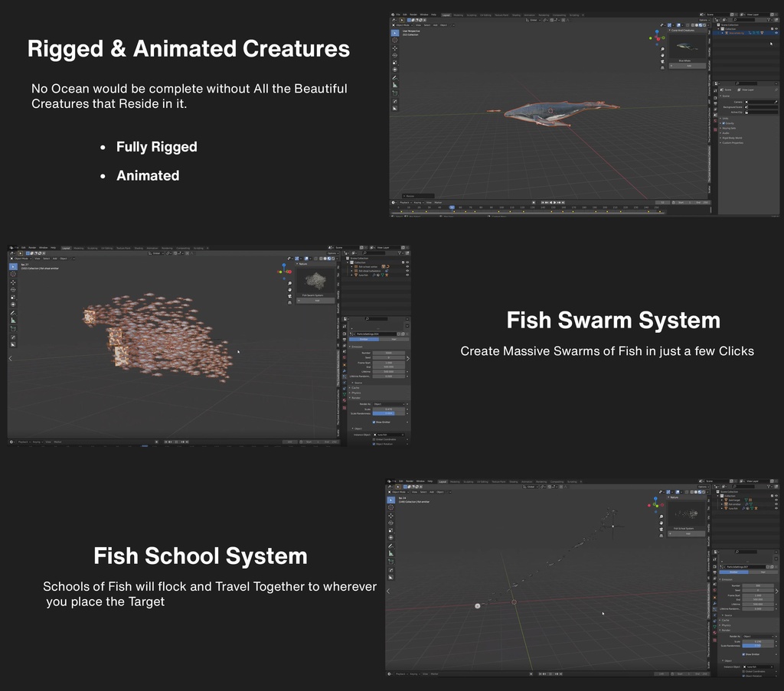The image size is (784, 691).
Task: Open the Render menu in the menu bar
Action: coord(413,15)
